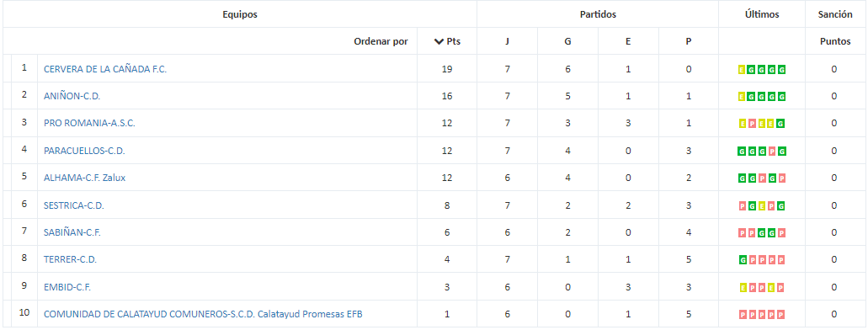Sort by P losses column header
The width and height of the screenshot is (868, 330).
688,41
